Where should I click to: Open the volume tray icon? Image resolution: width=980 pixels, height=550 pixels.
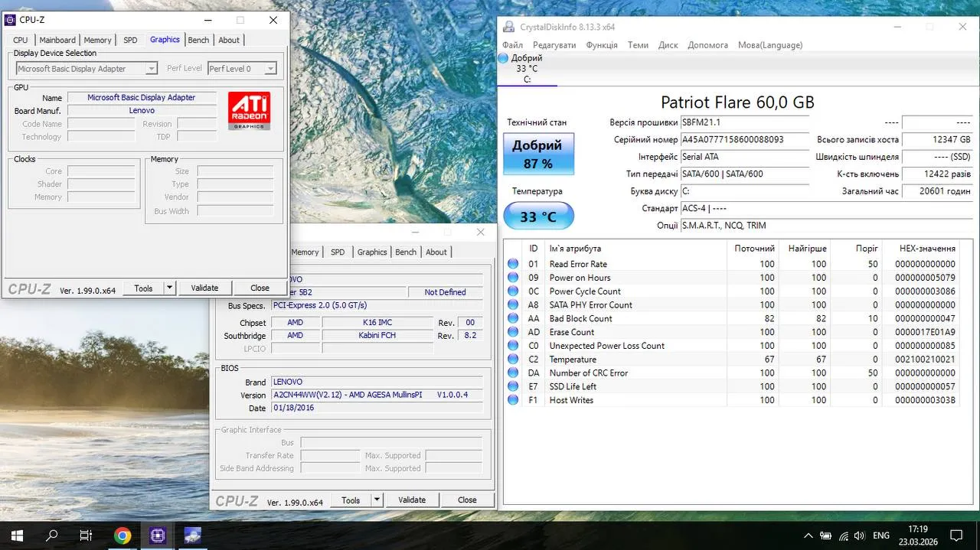[x=861, y=535]
